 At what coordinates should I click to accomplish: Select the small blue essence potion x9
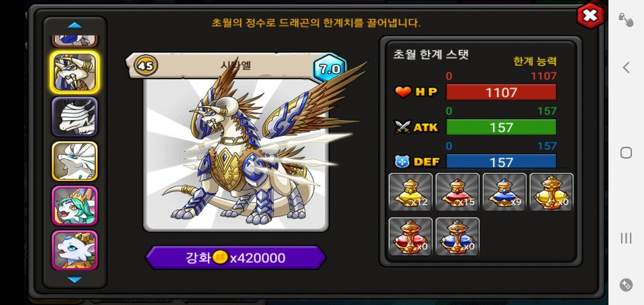pos(504,192)
